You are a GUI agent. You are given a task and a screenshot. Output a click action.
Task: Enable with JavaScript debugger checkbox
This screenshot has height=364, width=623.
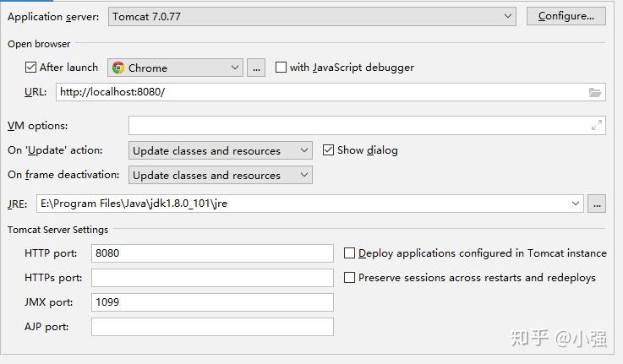click(281, 67)
